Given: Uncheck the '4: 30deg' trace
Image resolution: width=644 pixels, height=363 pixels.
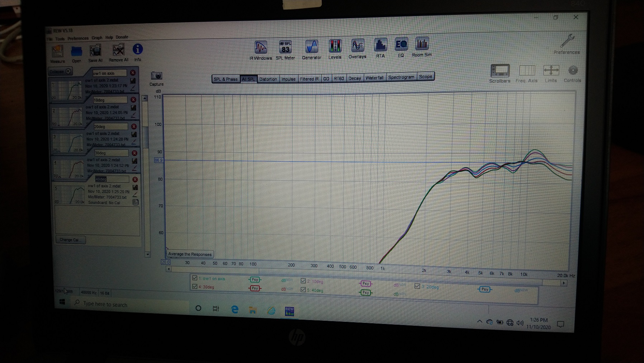Looking at the screenshot, I should 195,286.
